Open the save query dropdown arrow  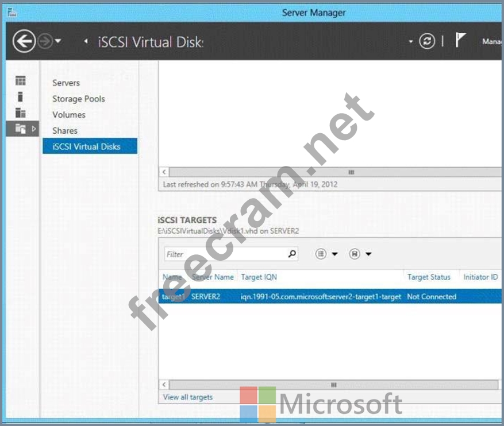pyautogui.click(x=369, y=254)
